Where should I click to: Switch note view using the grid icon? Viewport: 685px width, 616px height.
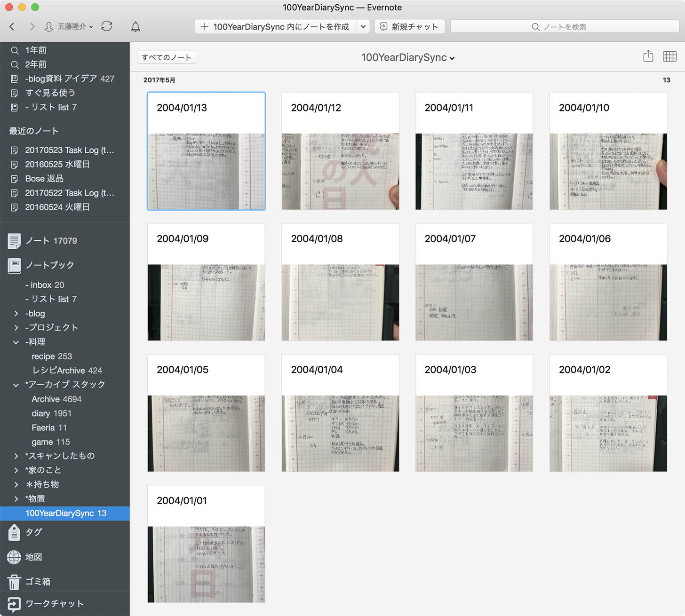[x=669, y=56]
